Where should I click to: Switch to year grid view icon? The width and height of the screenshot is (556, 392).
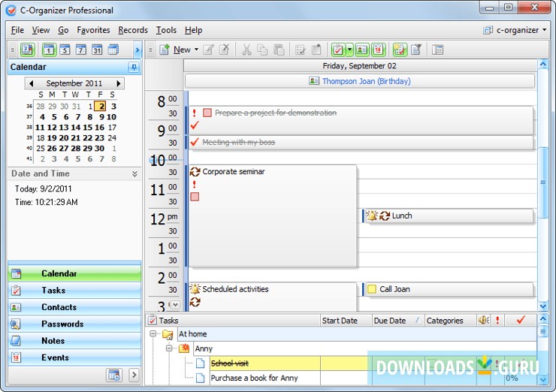[x=113, y=50]
